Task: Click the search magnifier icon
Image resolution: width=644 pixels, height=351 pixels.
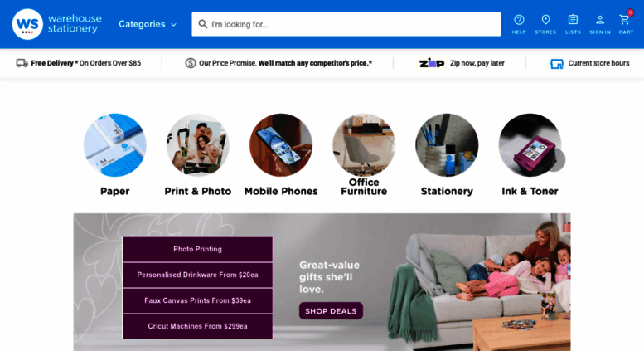Action: coord(203,24)
